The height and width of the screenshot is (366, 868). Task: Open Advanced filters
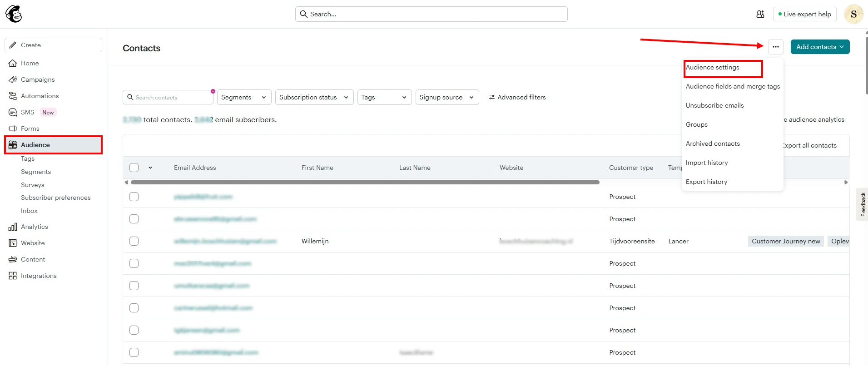[517, 97]
